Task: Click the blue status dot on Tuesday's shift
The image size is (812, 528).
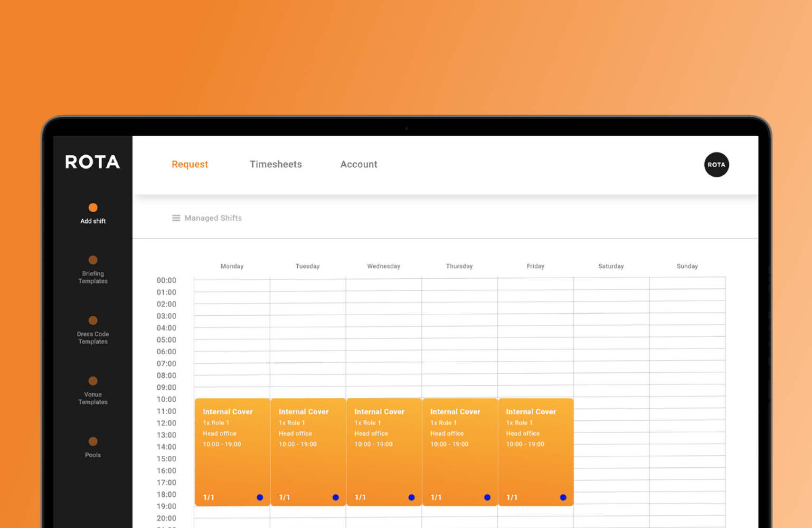Action: [336, 497]
